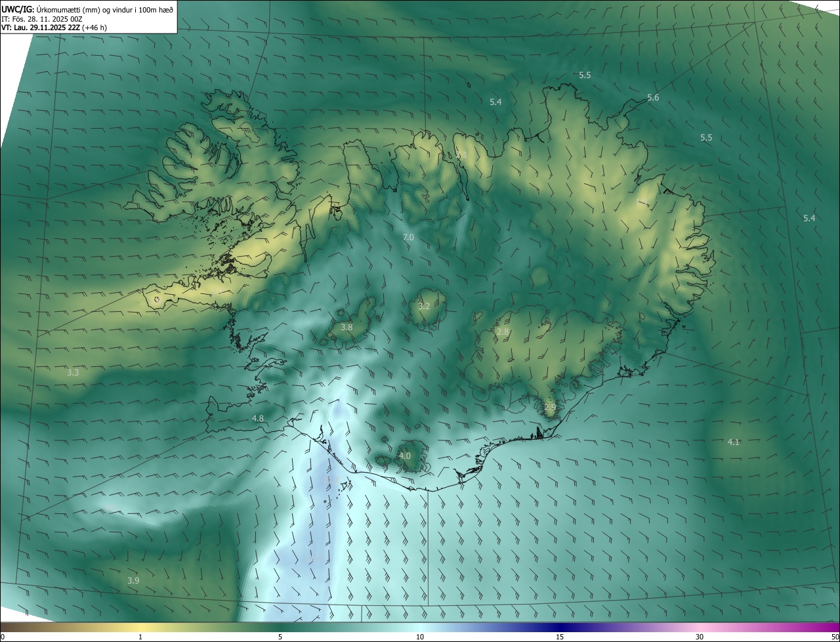Select the 3.8 value label
840x642 pixels.
pyautogui.click(x=346, y=327)
